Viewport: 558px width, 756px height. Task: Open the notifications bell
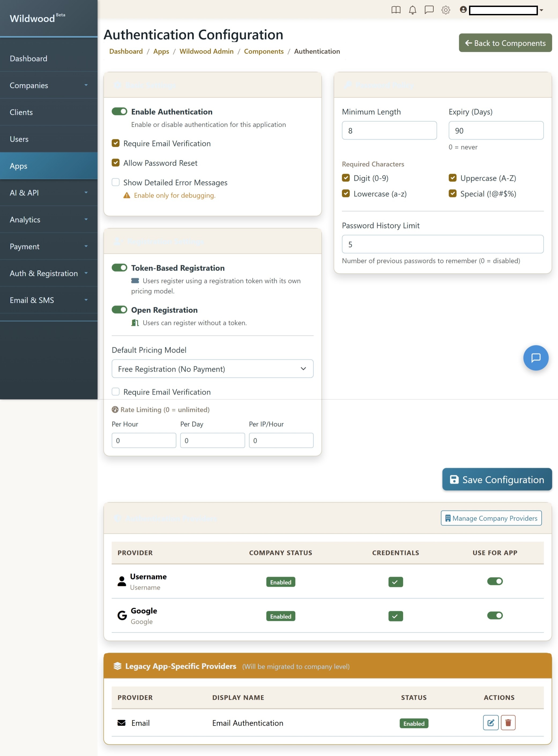412,10
